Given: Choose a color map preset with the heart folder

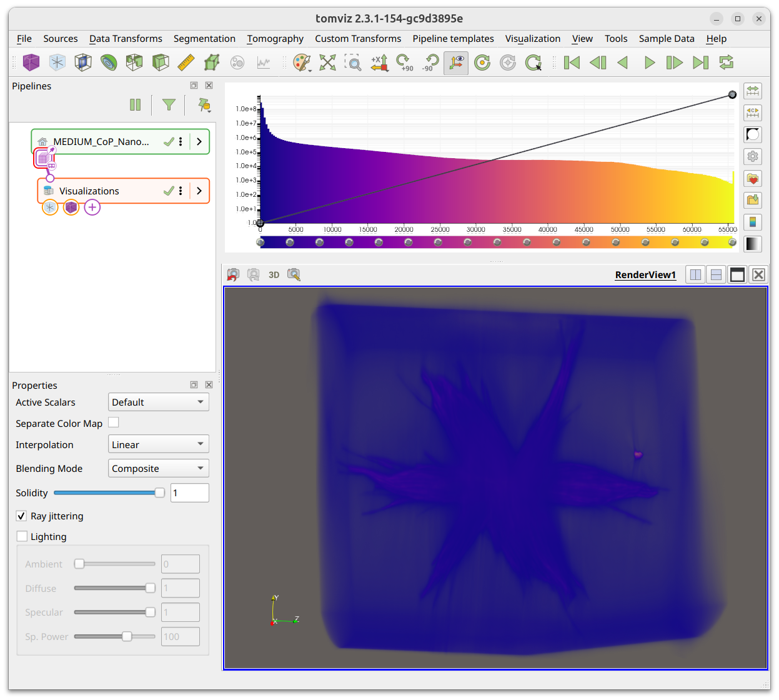Looking at the screenshot, I should click(x=753, y=179).
